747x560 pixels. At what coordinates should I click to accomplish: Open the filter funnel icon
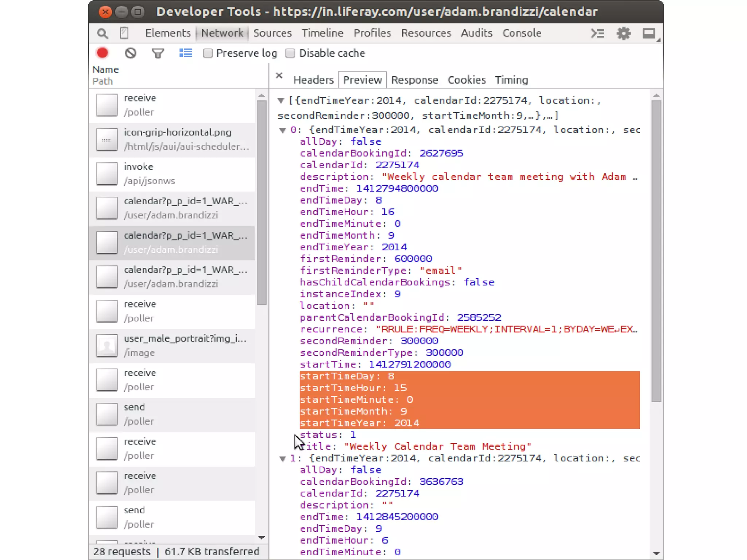[x=158, y=54]
